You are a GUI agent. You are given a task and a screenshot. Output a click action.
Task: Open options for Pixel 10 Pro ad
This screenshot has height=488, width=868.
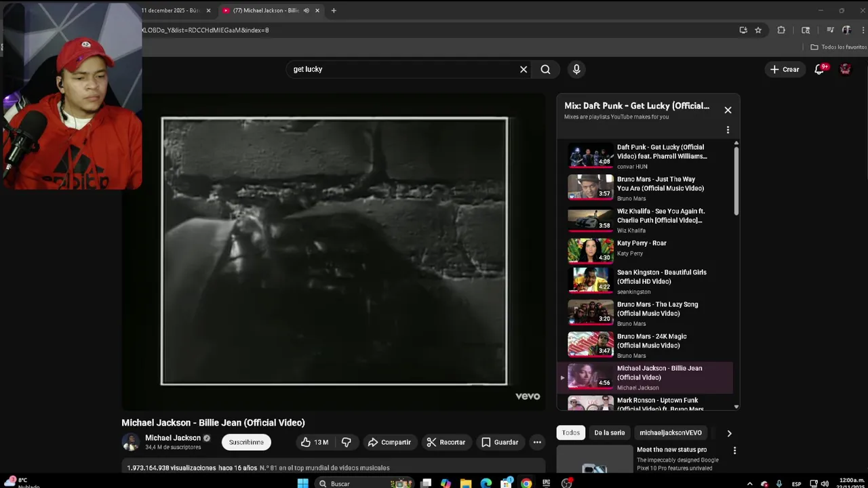click(734, 450)
